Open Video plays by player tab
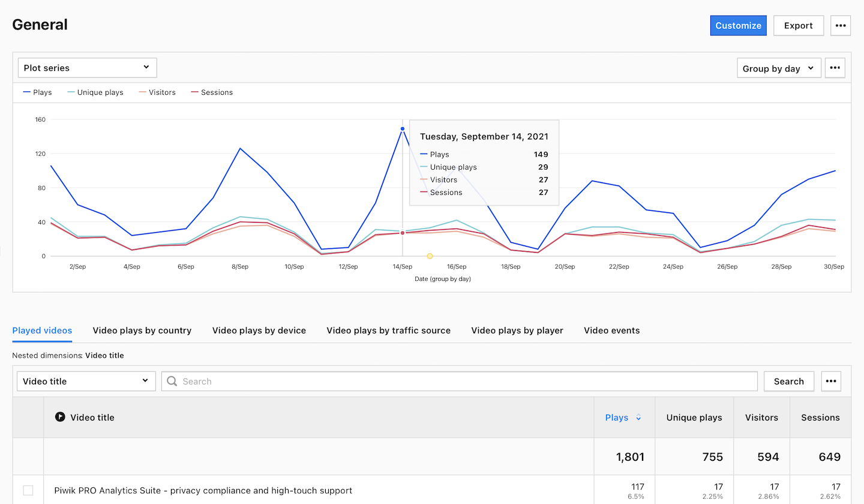This screenshot has height=504, width=864. (517, 331)
